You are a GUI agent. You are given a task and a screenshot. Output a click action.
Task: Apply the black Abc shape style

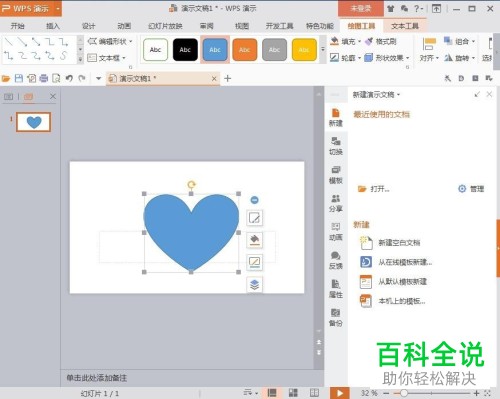tap(185, 50)
